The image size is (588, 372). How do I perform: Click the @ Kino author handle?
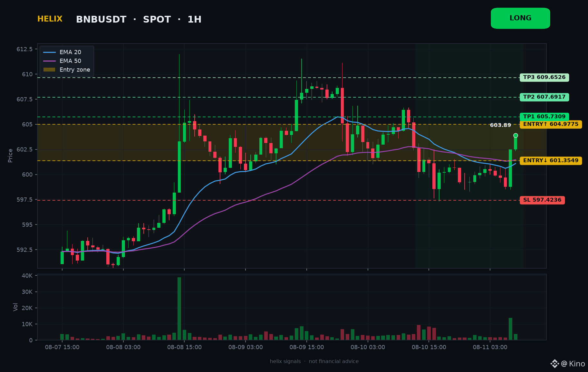(573, 364)
